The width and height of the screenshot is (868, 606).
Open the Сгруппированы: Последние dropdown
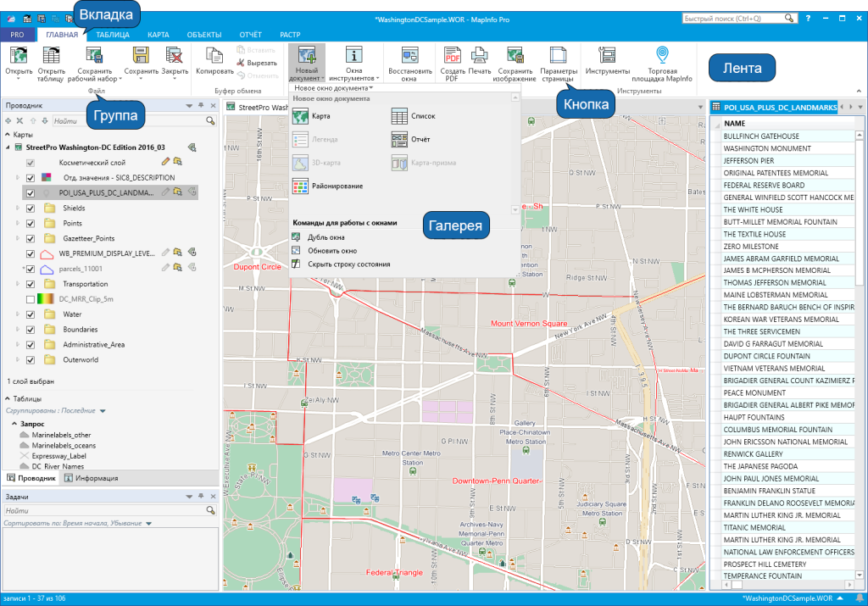(103, 411)
